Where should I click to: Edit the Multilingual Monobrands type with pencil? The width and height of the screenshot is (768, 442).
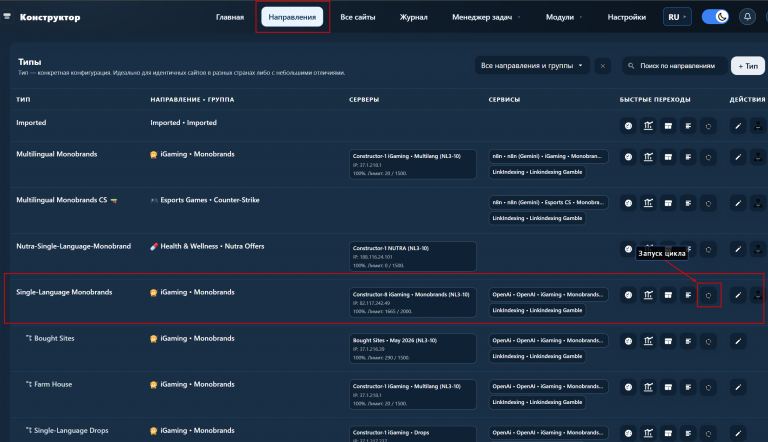click(x=738, y=157)
